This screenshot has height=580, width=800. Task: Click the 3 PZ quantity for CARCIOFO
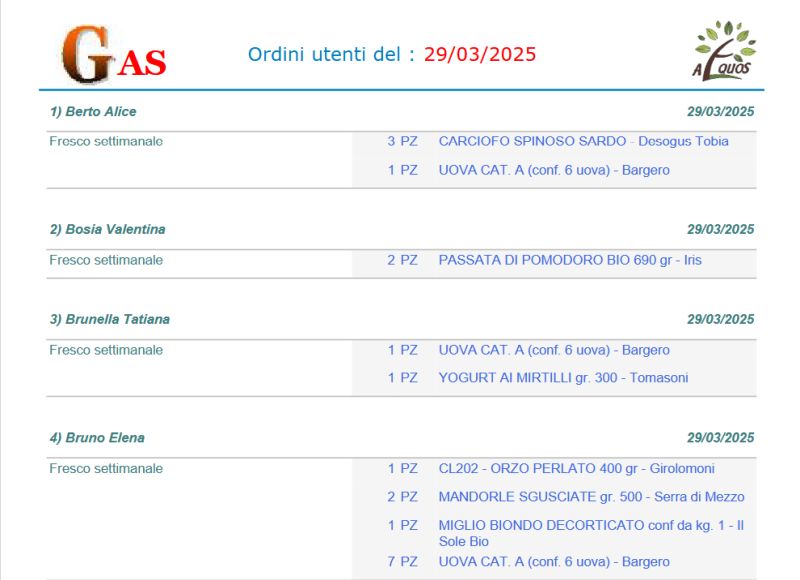(x=402, y=141)
